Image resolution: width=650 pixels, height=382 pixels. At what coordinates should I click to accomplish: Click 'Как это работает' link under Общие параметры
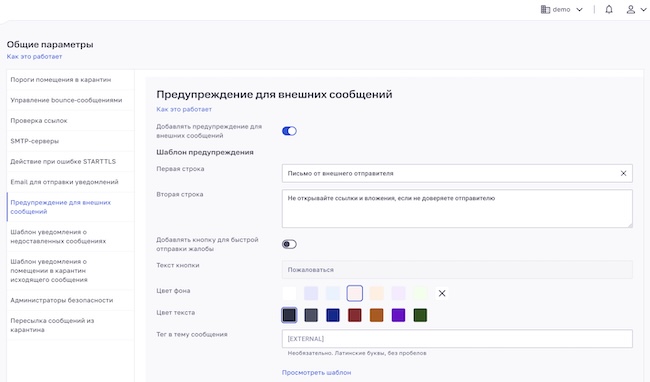pos(34,56)
